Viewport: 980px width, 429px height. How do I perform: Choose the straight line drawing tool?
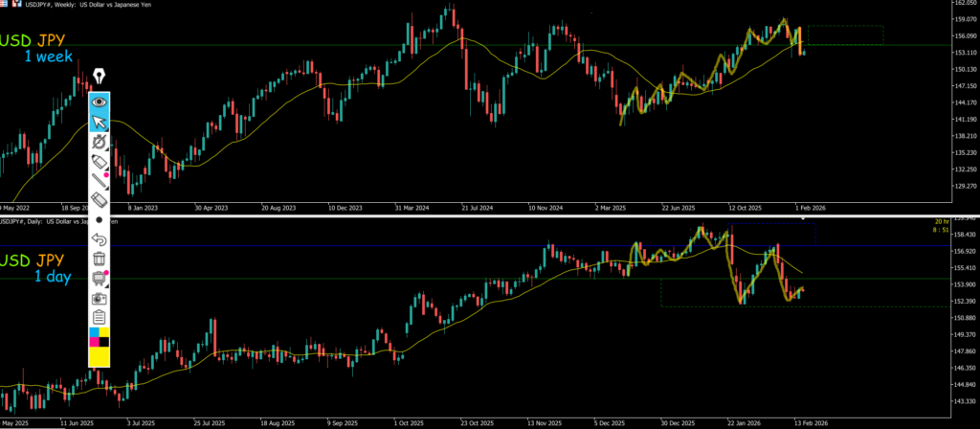click(x=100, y=180)
